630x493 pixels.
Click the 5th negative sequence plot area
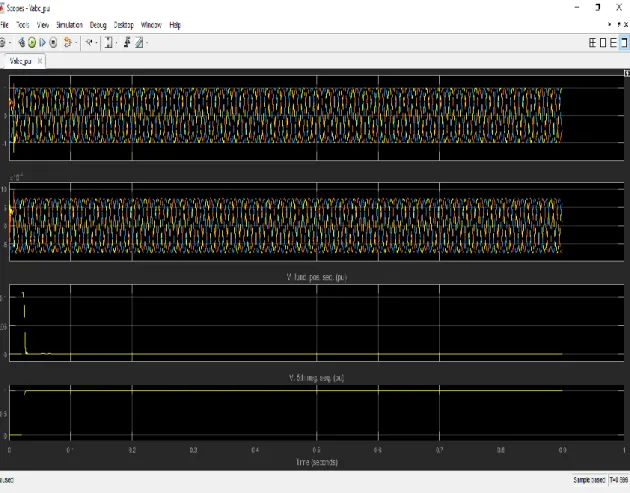[317, 413]
